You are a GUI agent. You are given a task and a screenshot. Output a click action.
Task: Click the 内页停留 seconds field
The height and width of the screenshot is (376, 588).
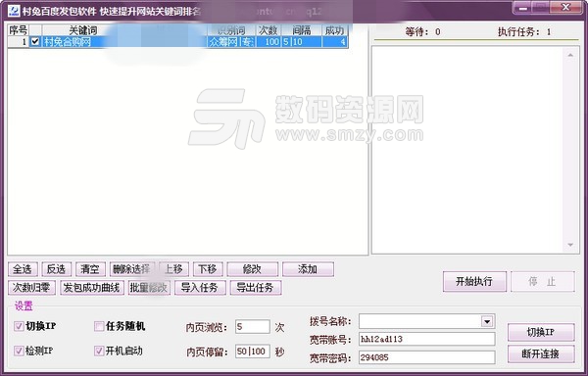coord(253,352)
